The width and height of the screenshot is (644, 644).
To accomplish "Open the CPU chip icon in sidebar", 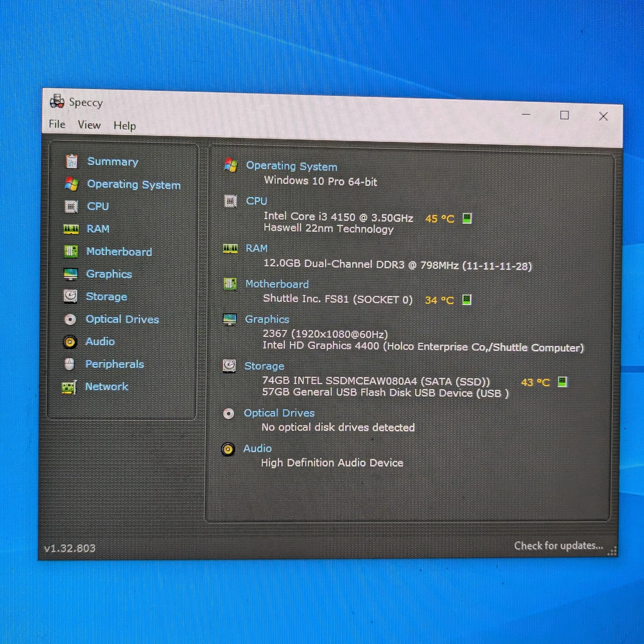I will [71, 206].
